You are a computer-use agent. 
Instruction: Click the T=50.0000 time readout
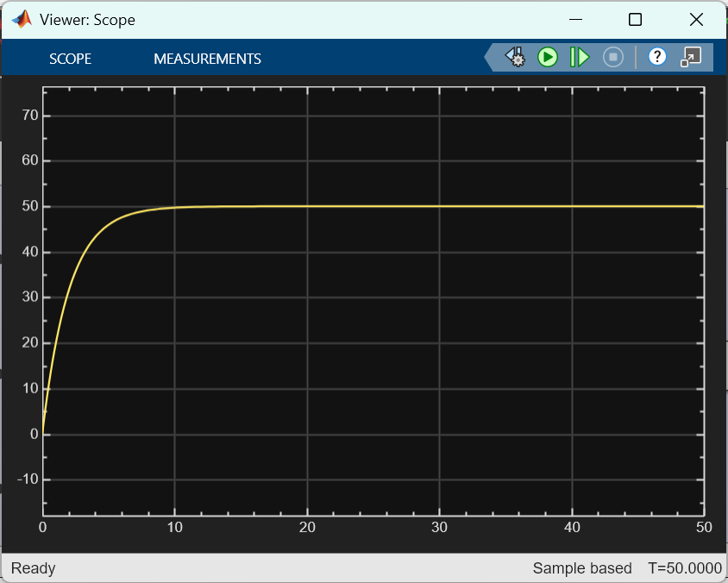(684, 568)
